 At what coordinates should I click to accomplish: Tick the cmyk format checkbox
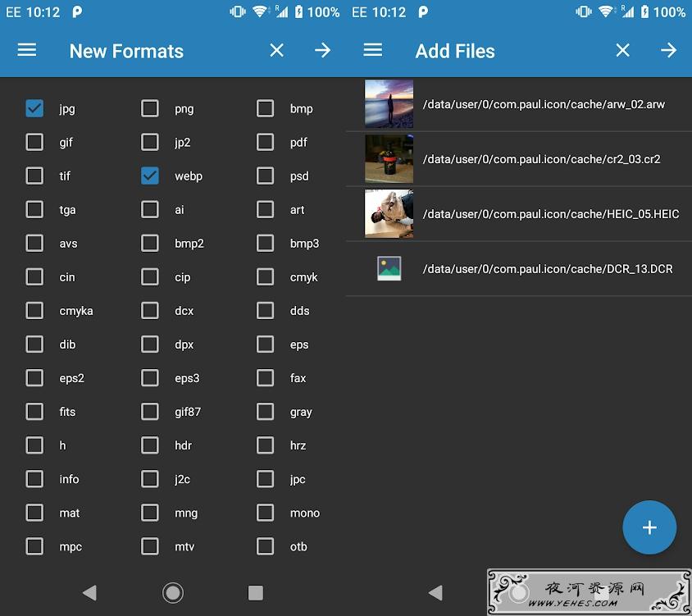point(265,277)
